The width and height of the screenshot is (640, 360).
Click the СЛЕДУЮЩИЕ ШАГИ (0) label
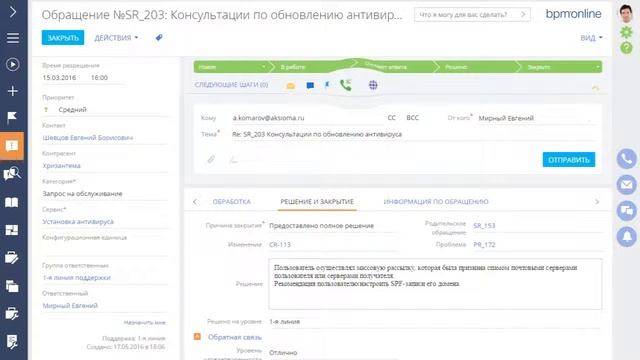[x=231, y=85]
